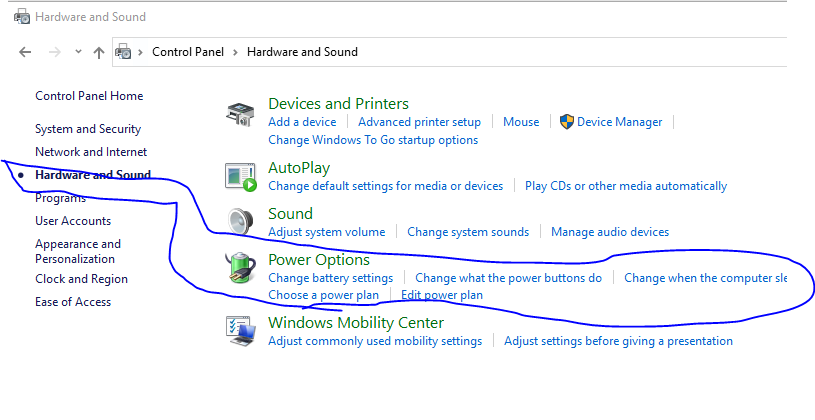Click the address bar Control Panel icon
The image size is (815, 420).
pos(123,51)
